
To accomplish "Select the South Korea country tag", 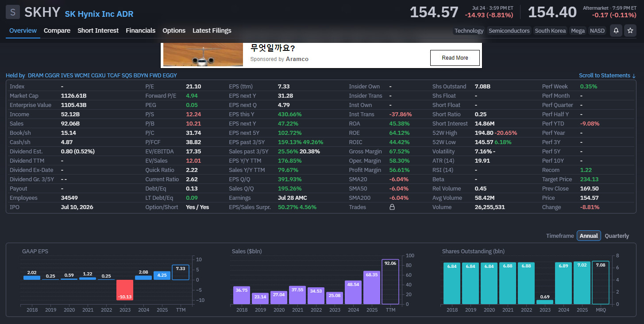I will point(550,30).
